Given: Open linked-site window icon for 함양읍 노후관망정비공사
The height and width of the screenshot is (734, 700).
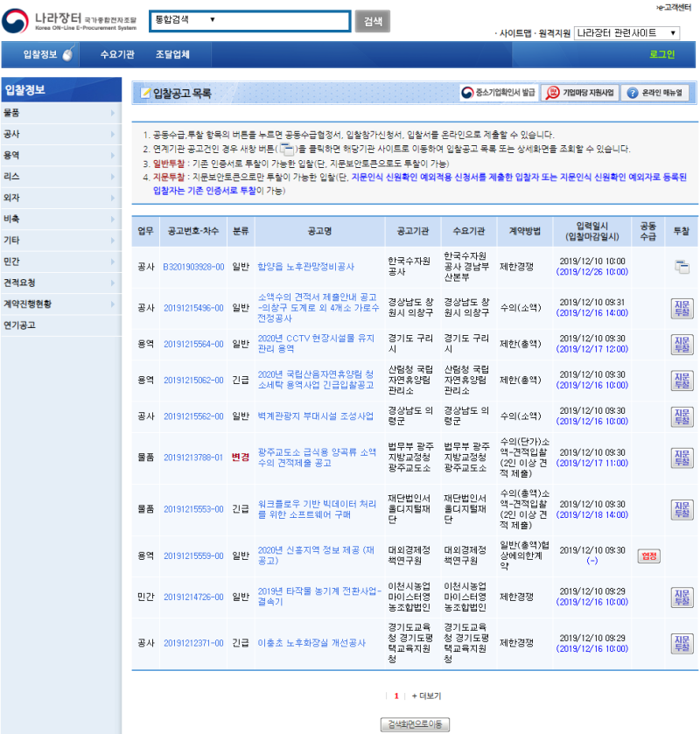Looking at the screenshot, I should 682,267.
